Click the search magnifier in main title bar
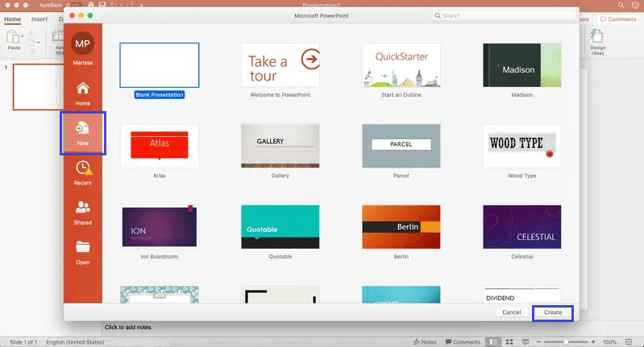 click(621, 6)
